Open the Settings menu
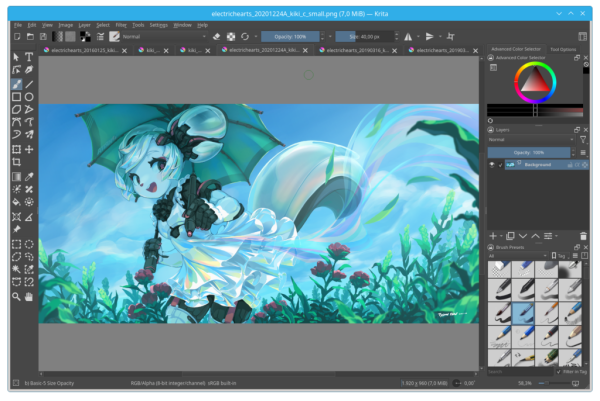600x401 pixels. [158, 25]
